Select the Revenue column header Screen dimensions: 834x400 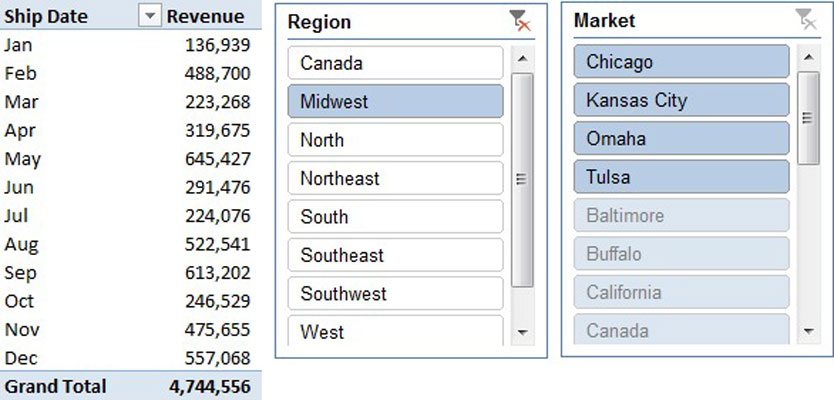tap(205, 16)
